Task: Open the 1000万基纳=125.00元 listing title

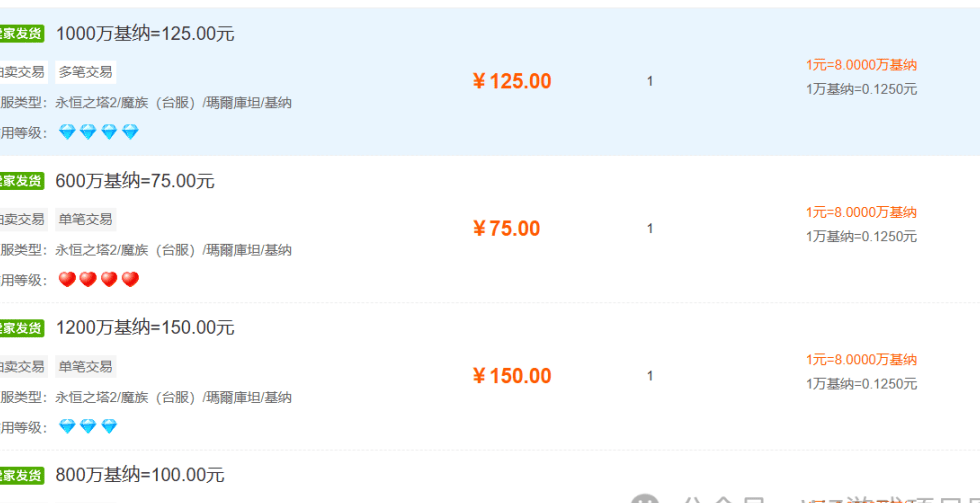Action: point(145,34)
